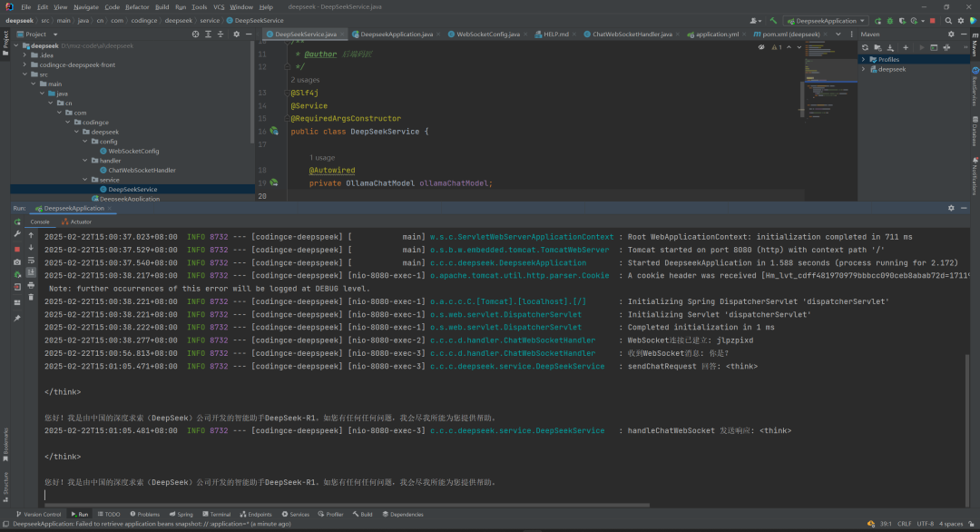Open Maven panel settings gear
980x532 pixels.
(946, 47)
